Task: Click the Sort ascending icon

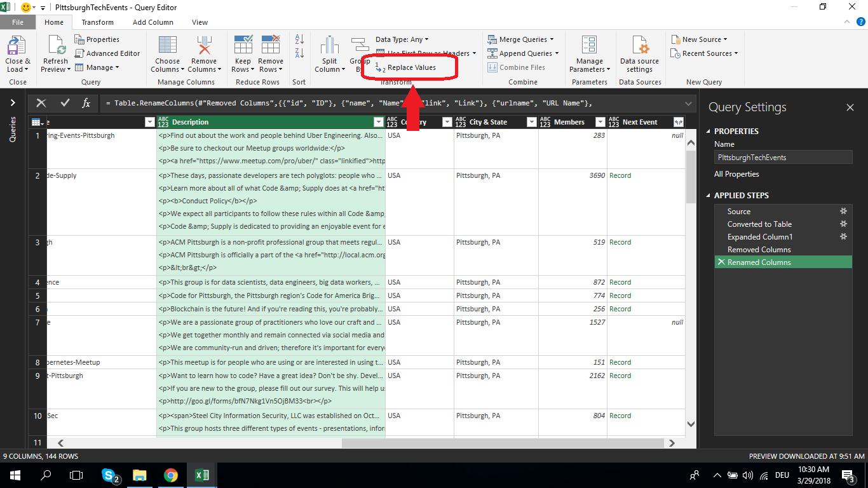Action: 299,39
